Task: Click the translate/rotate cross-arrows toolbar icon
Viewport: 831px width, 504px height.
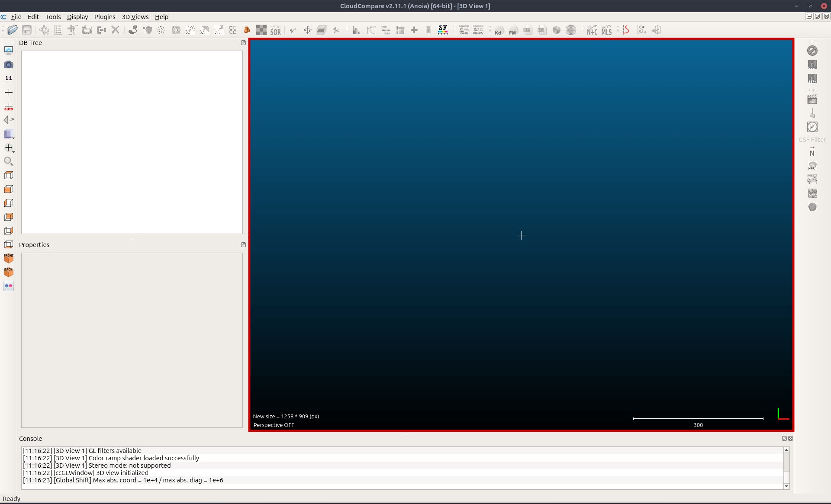Action: [307, 30]
